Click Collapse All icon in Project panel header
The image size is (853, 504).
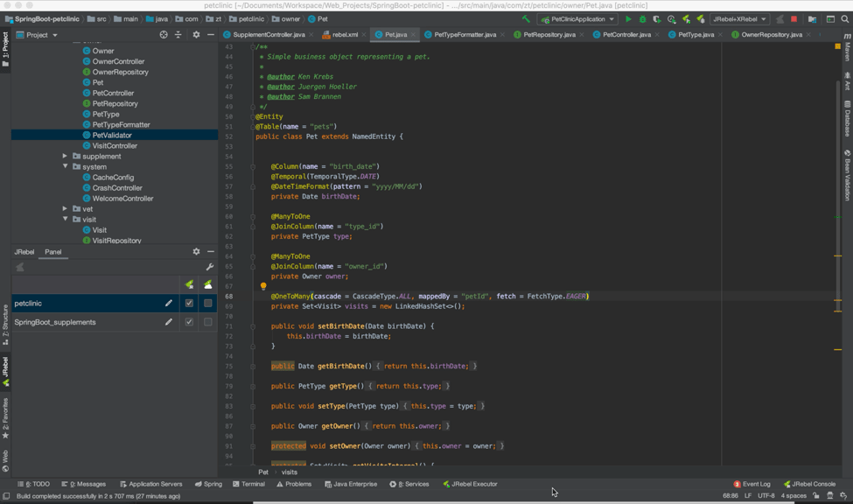coord(178,35)
